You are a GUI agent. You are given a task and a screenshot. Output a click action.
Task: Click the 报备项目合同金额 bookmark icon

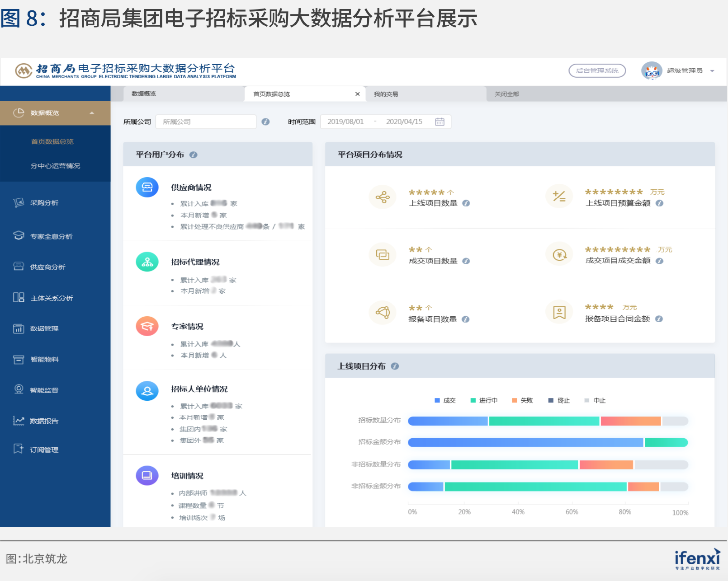(x=559, y=312)
